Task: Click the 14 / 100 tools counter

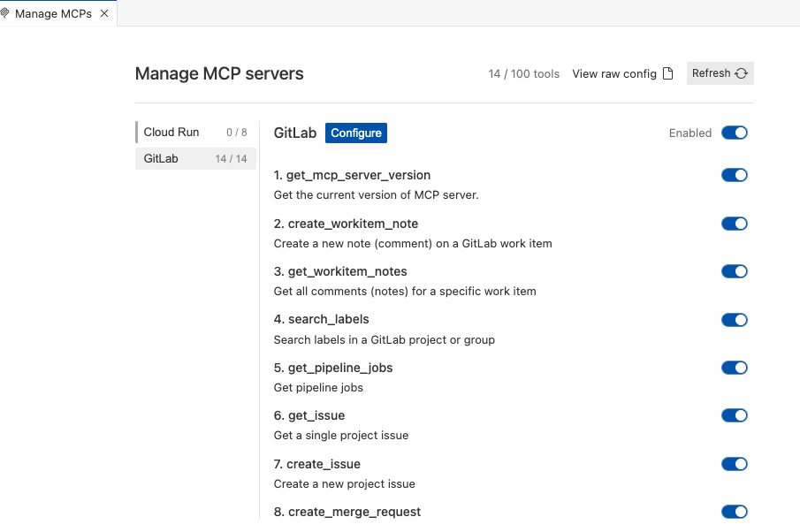Action: (523, 74)
